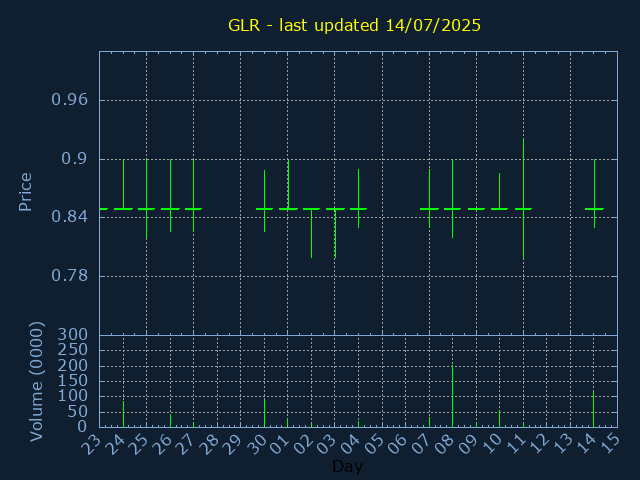Image resolution: width=640 pixels, height=480 pixels.
Task: Click the volume bar for day 10
Action: coord(499,419)
